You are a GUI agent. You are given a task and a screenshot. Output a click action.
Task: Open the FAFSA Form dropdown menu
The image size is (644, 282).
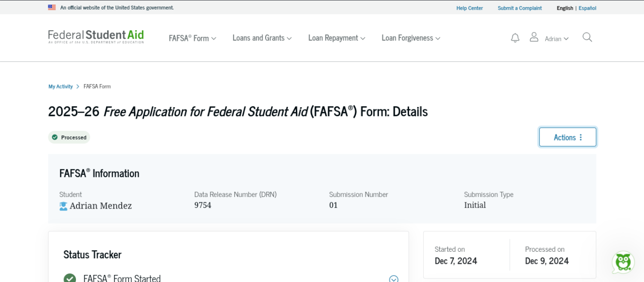coord(192,38)
